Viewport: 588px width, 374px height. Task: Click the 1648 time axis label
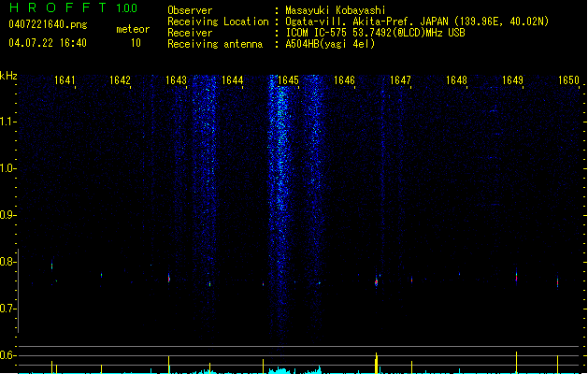click(456, 80)
